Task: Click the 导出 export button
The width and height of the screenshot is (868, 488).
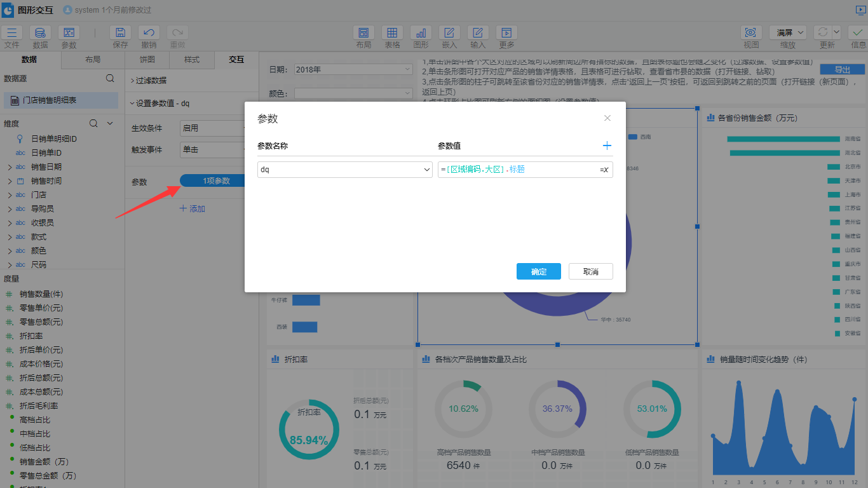Action: (843, 70)
